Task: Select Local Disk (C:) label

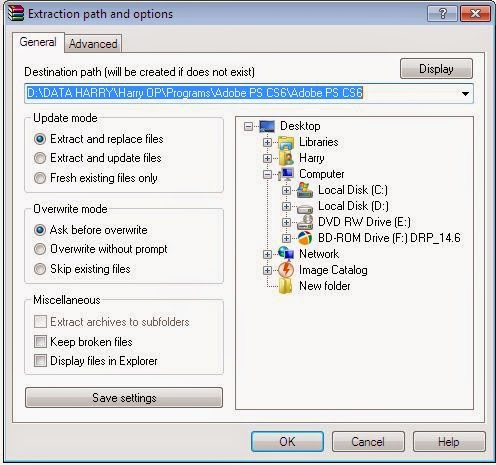Action: (353, 190)
